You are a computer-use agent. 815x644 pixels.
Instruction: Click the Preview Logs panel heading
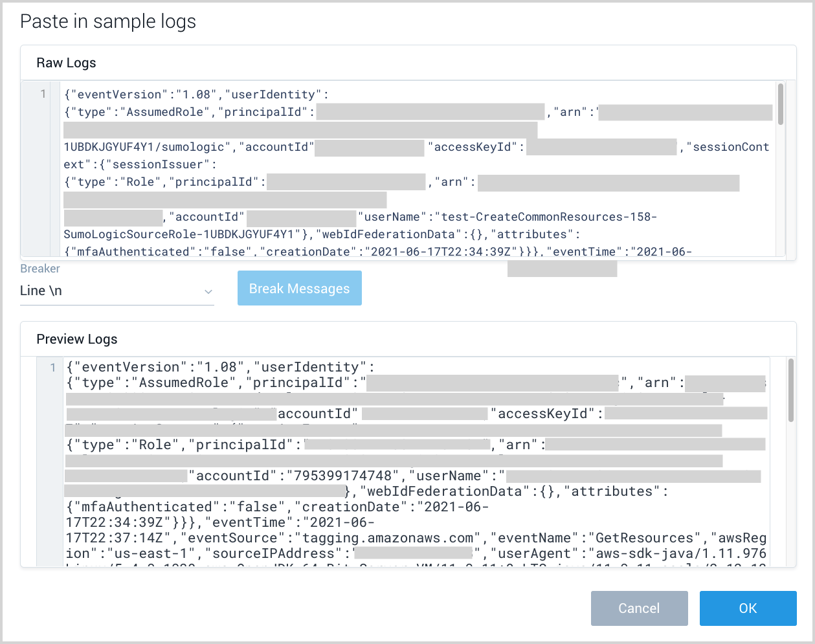click(x=77, y=339)
